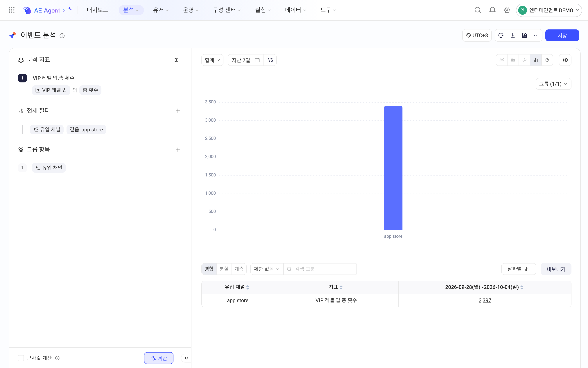Open the app grid launcher icon
The image size is (588, 368).
tap(12, 10)
